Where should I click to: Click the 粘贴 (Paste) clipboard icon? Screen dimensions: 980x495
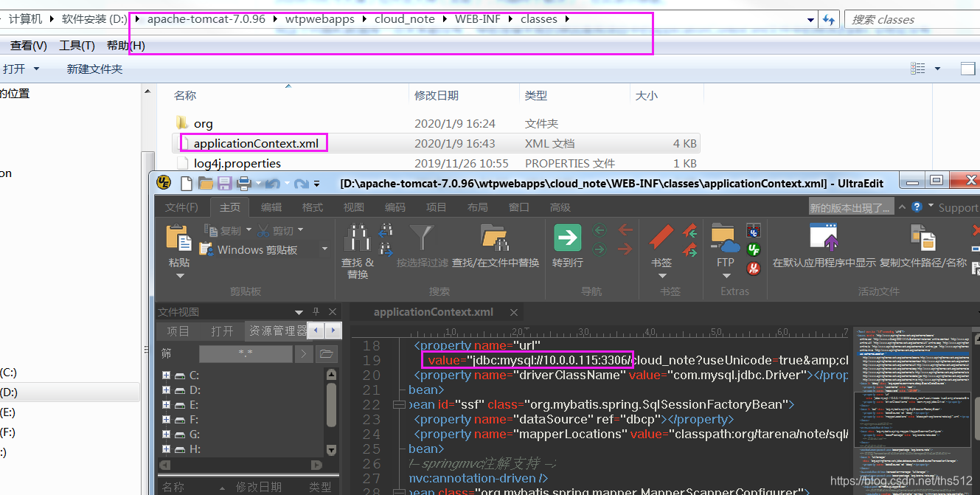point(179,238)
